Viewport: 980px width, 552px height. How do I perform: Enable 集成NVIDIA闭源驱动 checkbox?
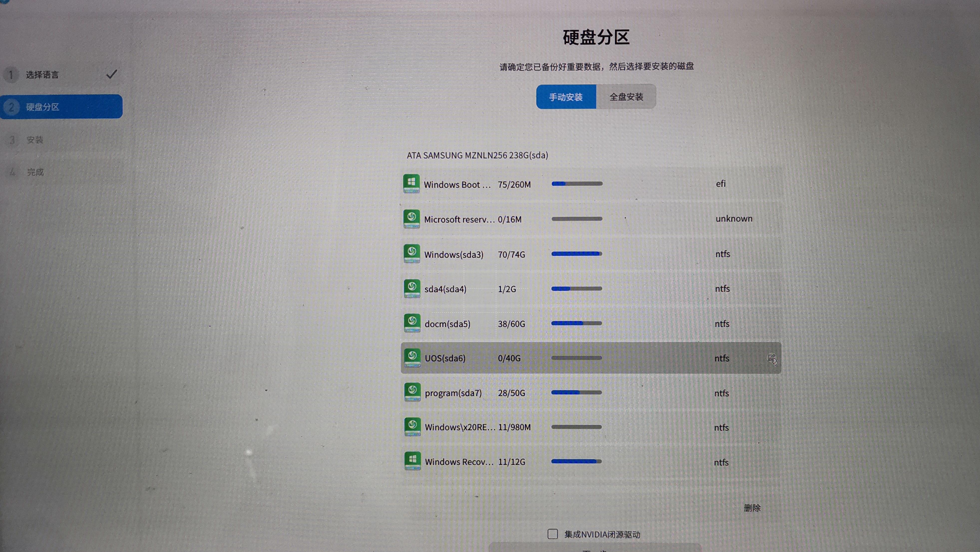[552, 534]
